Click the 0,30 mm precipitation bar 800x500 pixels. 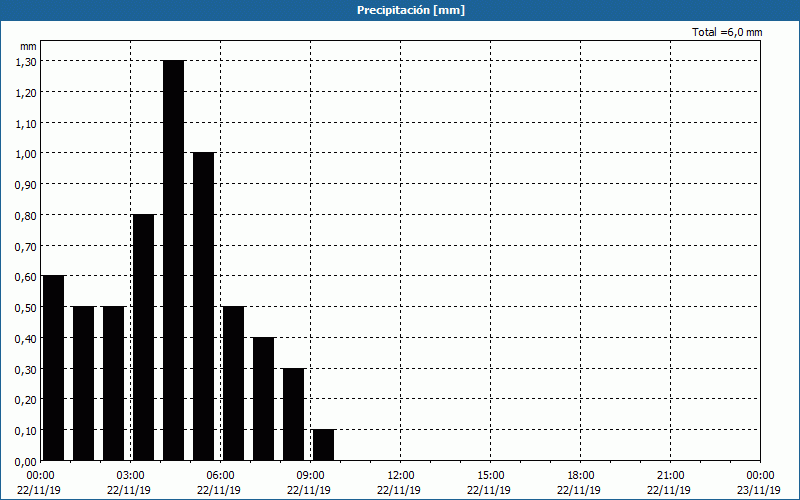(x=293, y=414)
